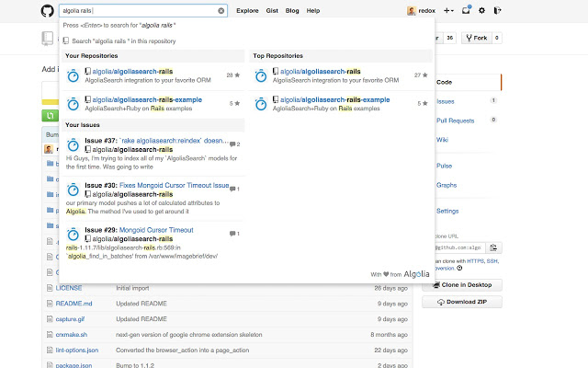588x368 pixels.
Task: Clear the search box with the X icon
Action: [x=221, y=11]
